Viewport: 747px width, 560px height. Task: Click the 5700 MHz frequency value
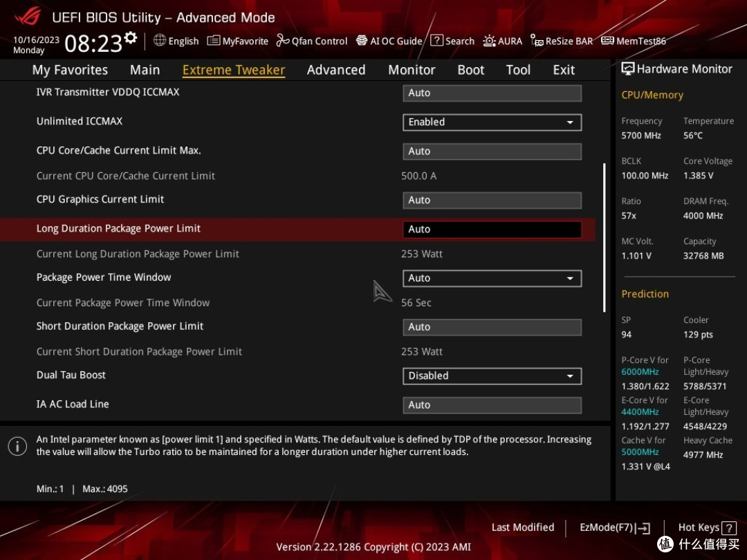(x=641, y=136)
